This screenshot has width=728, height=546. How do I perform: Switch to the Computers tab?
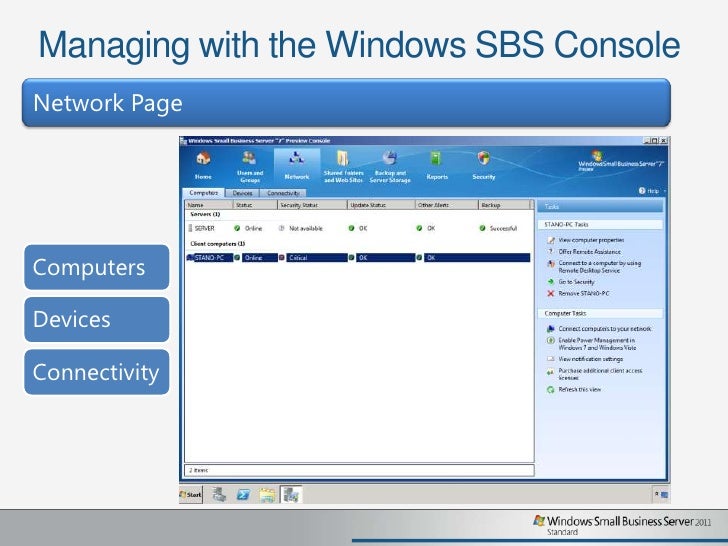click(x=204, y=193)
